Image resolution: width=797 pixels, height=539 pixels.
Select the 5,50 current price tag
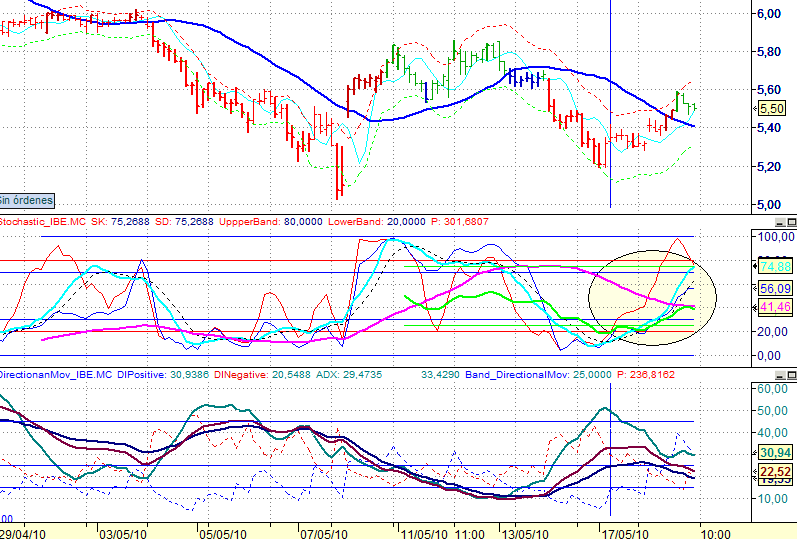[x=772, y=108]
